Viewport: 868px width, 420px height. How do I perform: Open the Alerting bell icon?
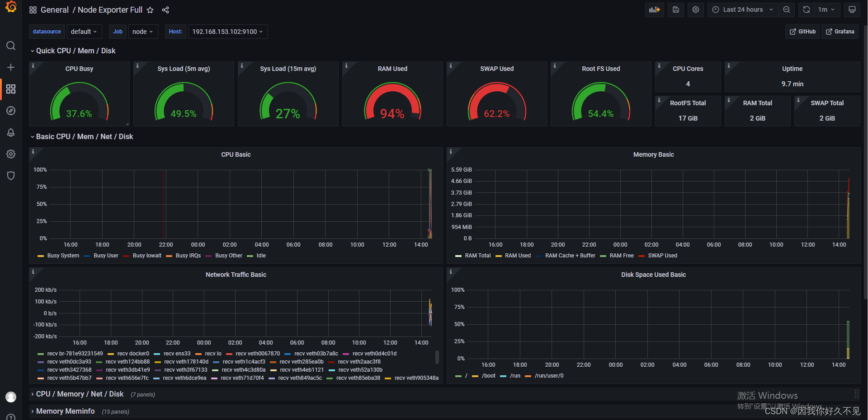point(11,132)
